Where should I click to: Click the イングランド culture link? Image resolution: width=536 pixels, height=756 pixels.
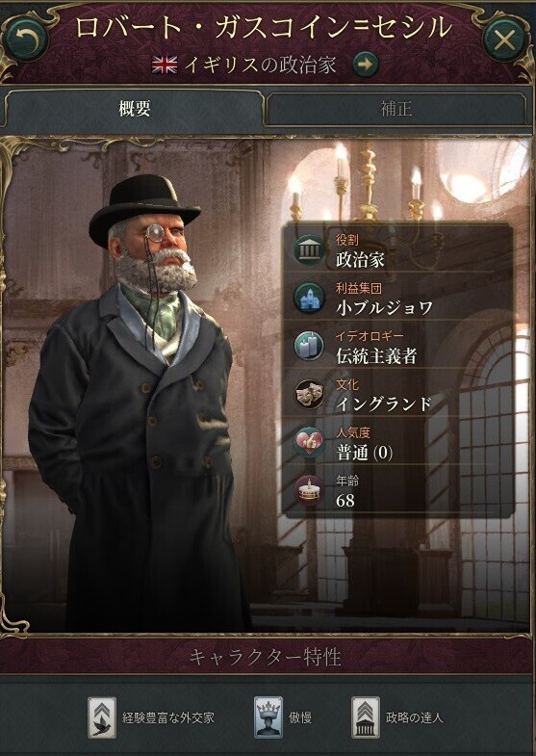pos(384,404)
